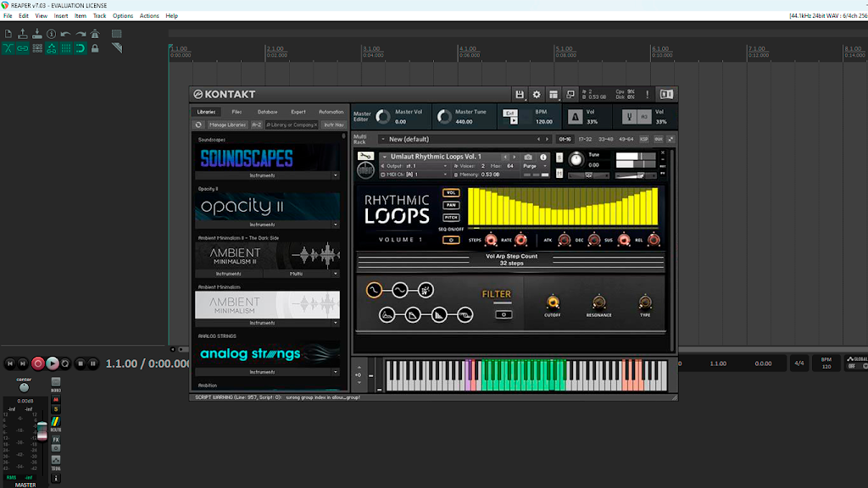Click Kontakt minimize view icon

(570, 95)
